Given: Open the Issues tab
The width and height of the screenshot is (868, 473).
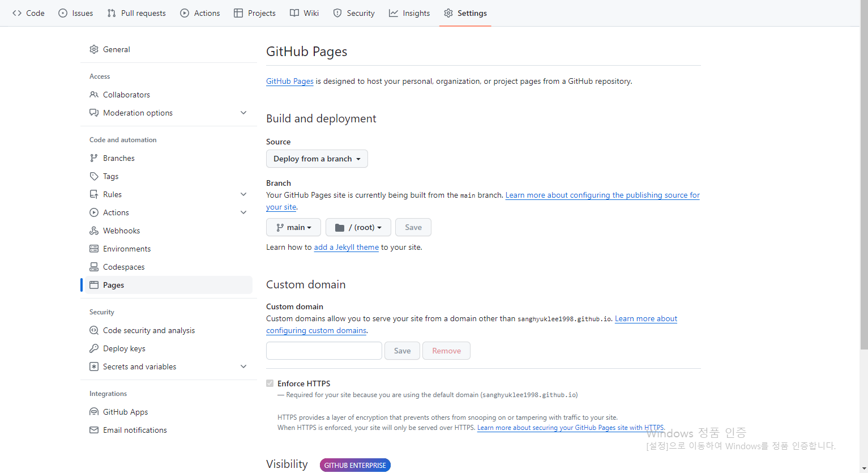Looking at the screenshot, I should (x=76, y=13).
